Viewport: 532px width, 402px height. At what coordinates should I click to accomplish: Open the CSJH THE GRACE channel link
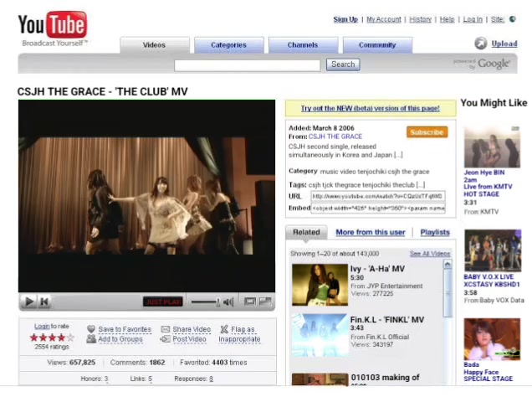[335, 137]
